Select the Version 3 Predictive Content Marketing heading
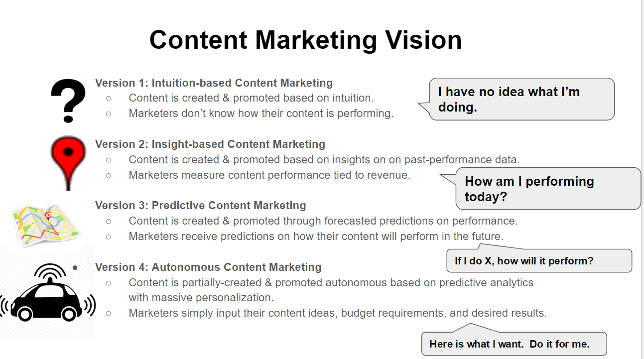This screenshot has width=644, height=359. click(x=201, y=206)
